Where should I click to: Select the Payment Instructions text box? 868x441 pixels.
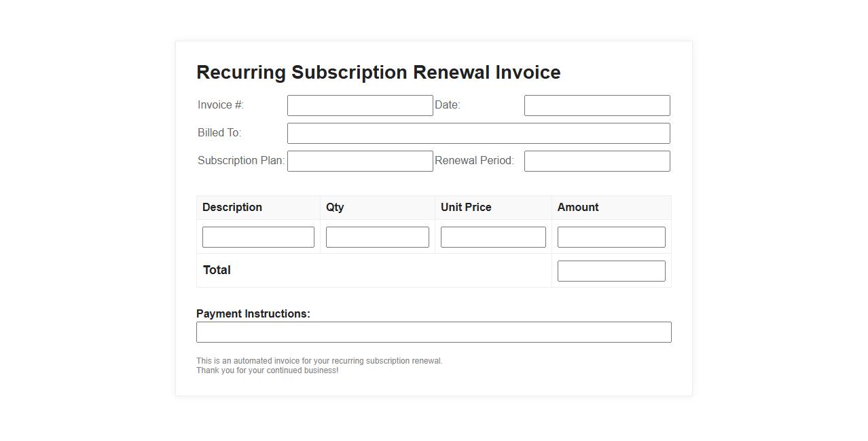[433, 332]
